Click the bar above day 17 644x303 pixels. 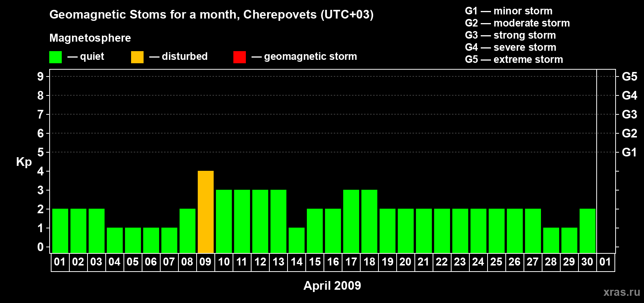tap(351, 221)
